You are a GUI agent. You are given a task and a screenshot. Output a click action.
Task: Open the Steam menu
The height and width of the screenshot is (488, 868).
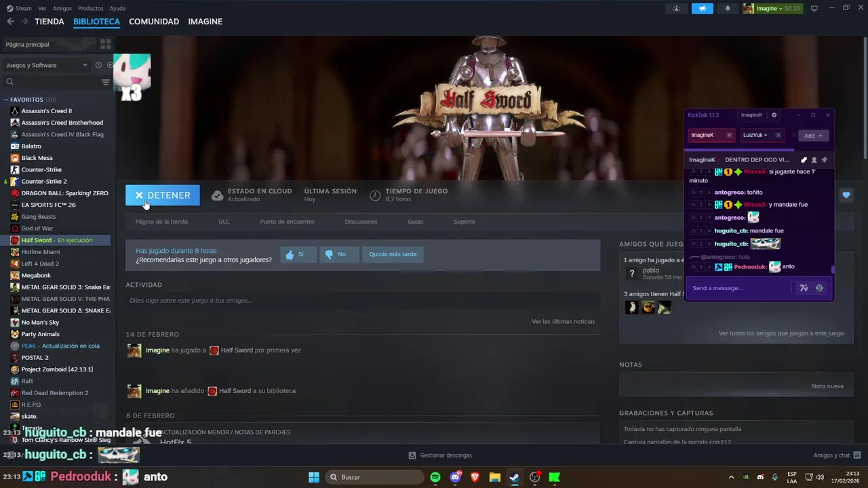(x=19, y=8)
